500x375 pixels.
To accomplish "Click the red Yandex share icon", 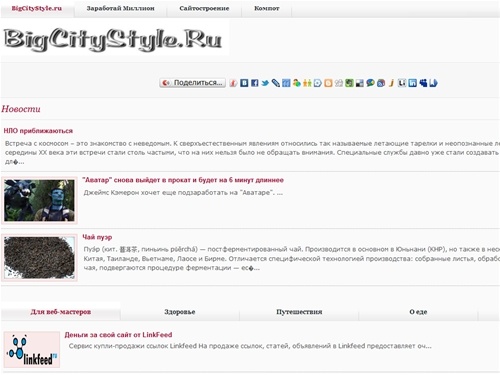I will tap(233, 83).
